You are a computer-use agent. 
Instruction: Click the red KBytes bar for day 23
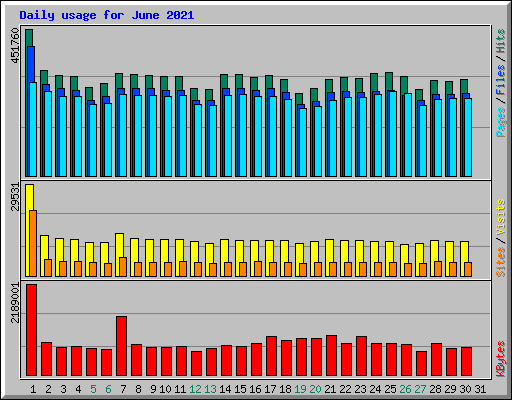click(x=362, y=356)
